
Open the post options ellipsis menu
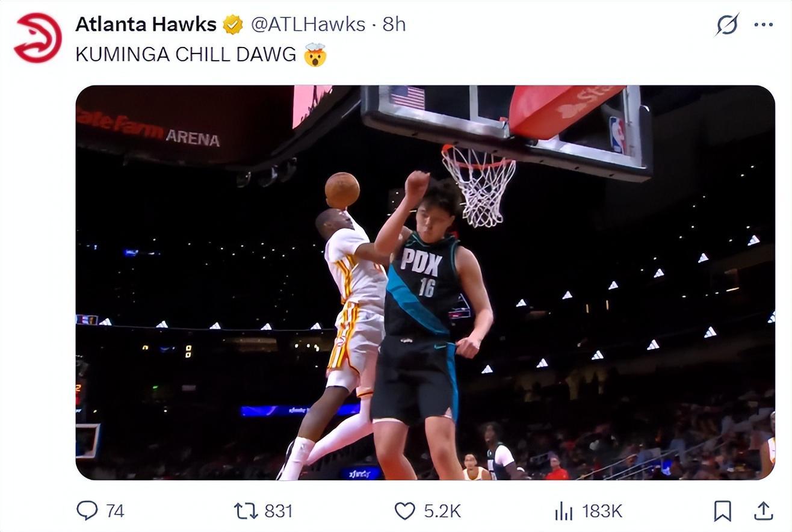click(x=763, y=25)
